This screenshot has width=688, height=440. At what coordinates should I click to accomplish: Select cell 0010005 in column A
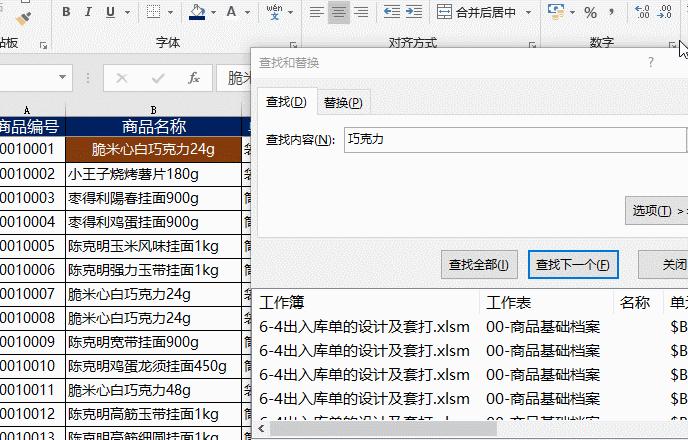[x=31, y=247]
